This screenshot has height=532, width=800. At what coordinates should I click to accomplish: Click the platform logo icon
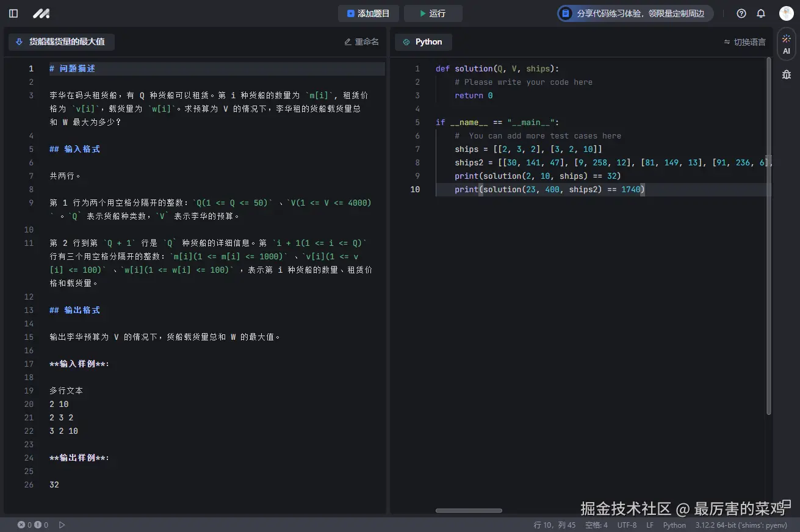[40, 13]
